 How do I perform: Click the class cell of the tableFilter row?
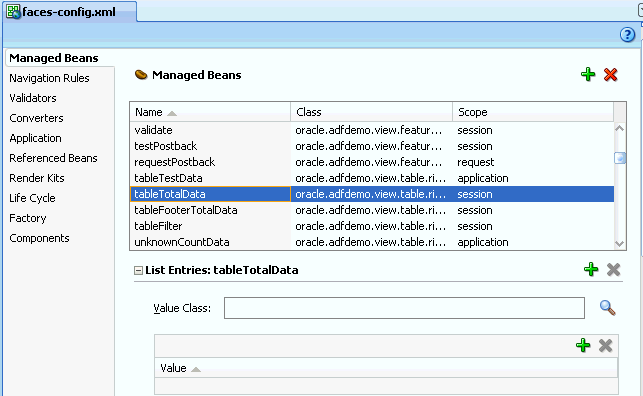pos(372,226)
